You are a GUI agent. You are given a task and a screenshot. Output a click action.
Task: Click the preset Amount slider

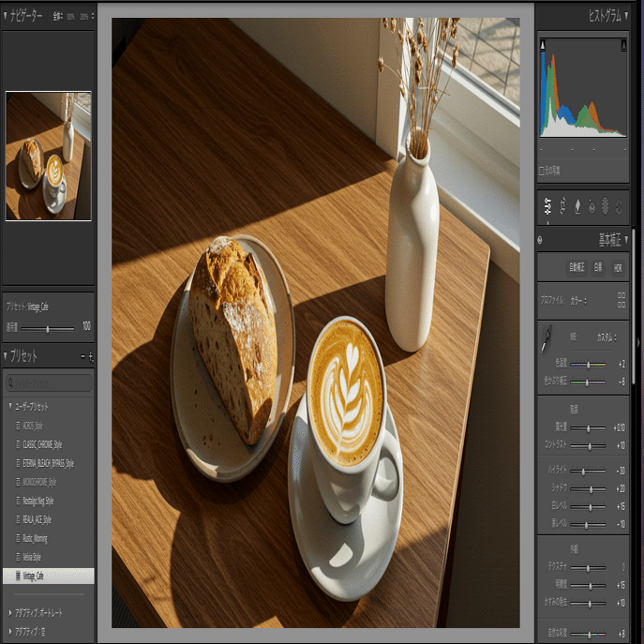click(x=48, y=329)
